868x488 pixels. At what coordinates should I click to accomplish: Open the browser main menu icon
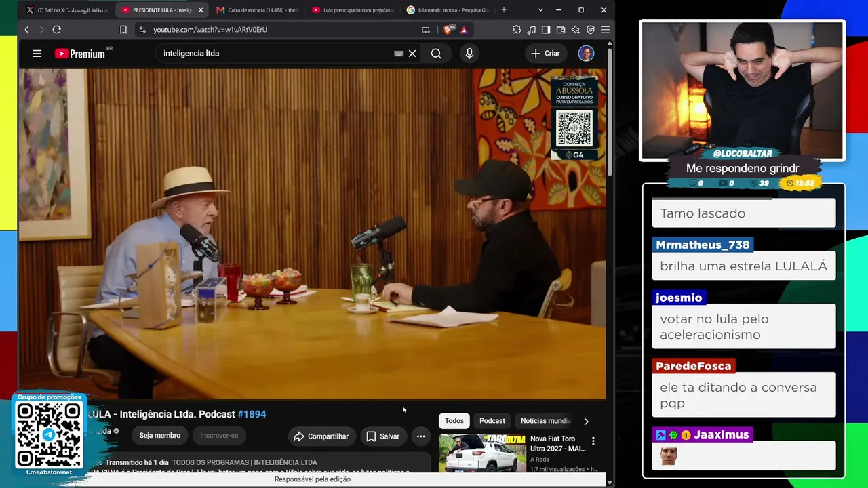pos(606,30)
